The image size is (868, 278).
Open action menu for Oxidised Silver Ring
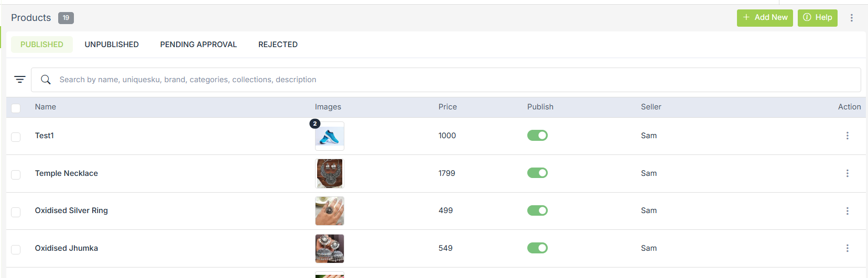[847, 211]
